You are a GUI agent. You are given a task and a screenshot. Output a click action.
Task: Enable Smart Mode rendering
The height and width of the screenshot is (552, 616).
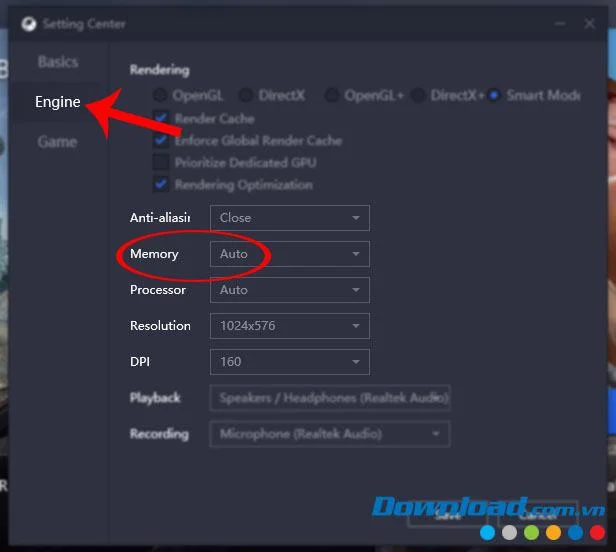tap(494, 95)
